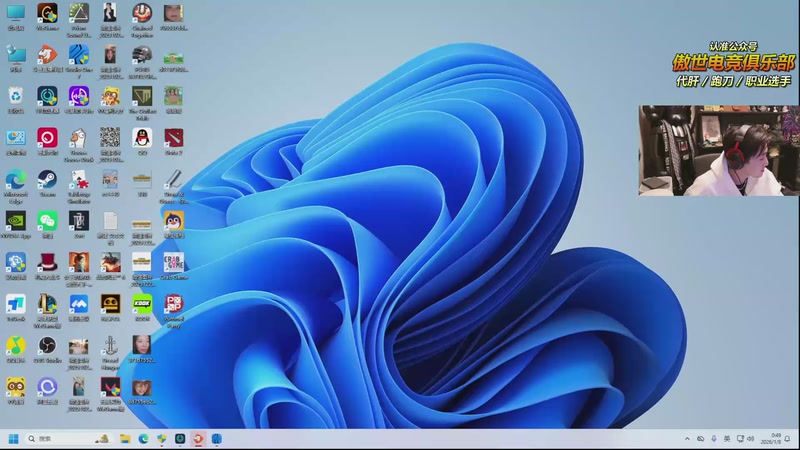This screenshot has height=450, width=800.
Task: Launch the Steam desktop shortcut
Action: 47,180
